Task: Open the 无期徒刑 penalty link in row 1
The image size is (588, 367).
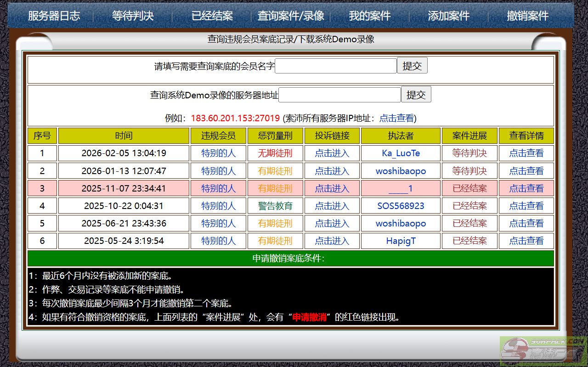Action: click(x=275, y=153)
